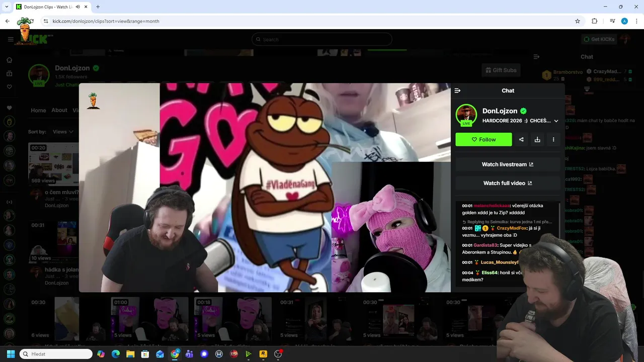
Task: Open Following heart icon in Kick sidebar
Action: coord(9,87)
